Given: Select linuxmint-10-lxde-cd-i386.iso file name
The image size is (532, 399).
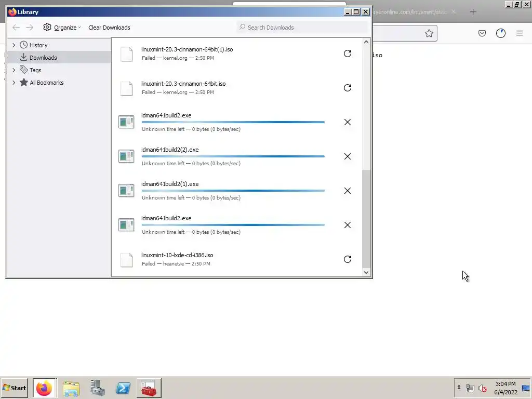Looking at the screenshot, I should click(x=177, y=255).
